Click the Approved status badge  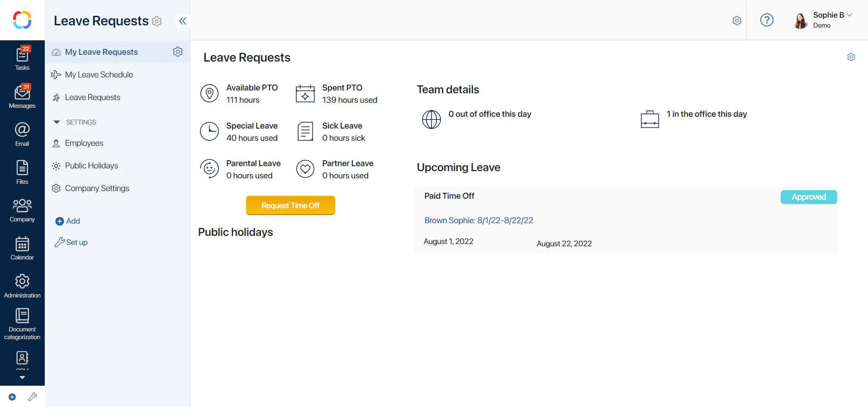[x=808, y=197]
